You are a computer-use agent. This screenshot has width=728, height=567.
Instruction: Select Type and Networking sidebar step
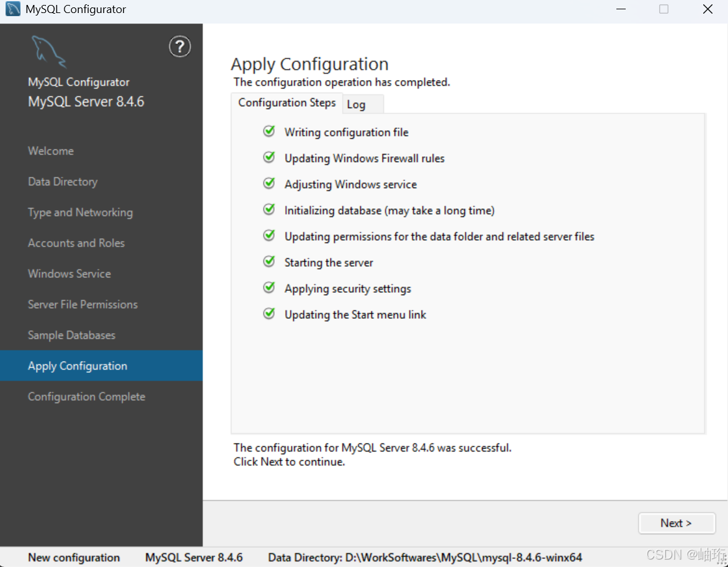[81, 212]
